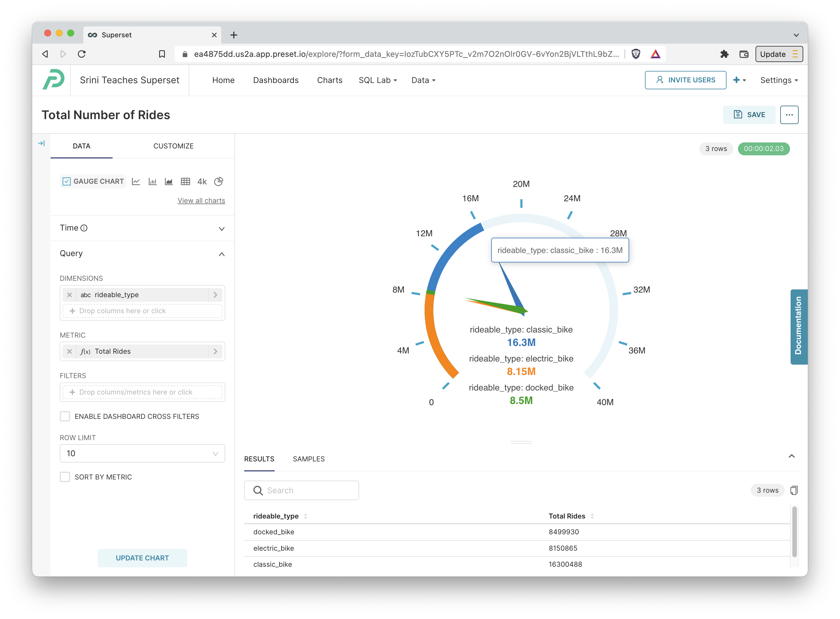840x619 pixels.
Task: Open the Samples tab
Action: [309, 459]
